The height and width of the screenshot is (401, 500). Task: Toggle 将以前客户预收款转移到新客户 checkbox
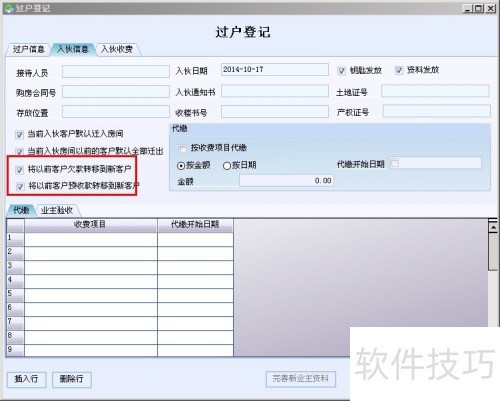[x=20, y=186]
